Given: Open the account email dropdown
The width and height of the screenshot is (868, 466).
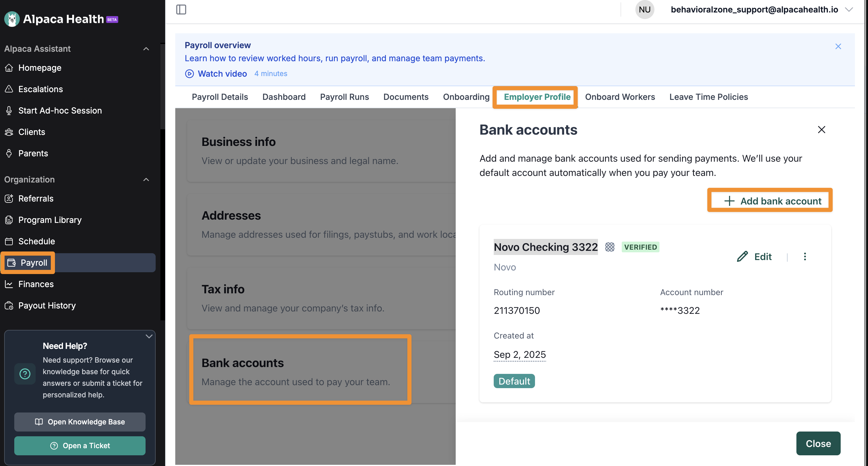Looking at the screenshot, I should click(x=849, y=10).
